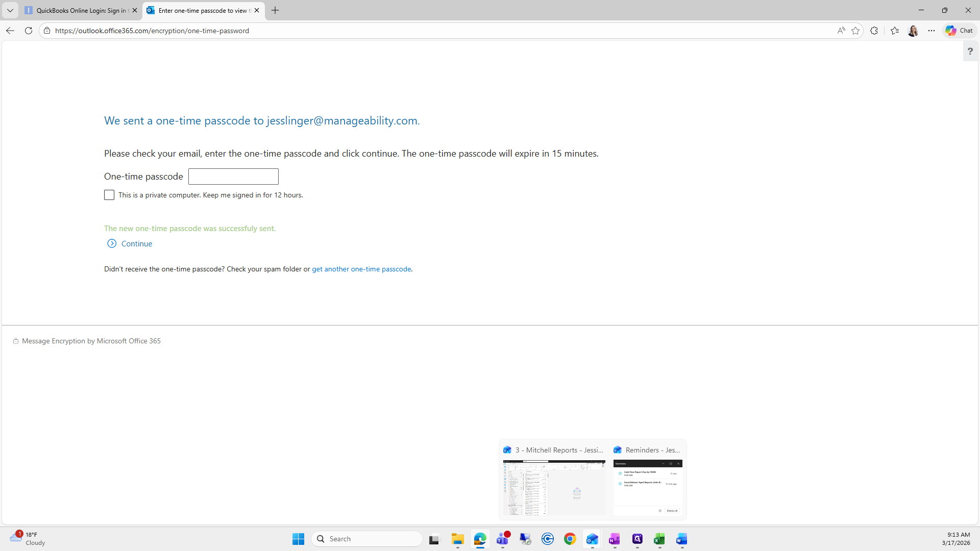
Task: Open a new browser tab
Action: point(275,10)
